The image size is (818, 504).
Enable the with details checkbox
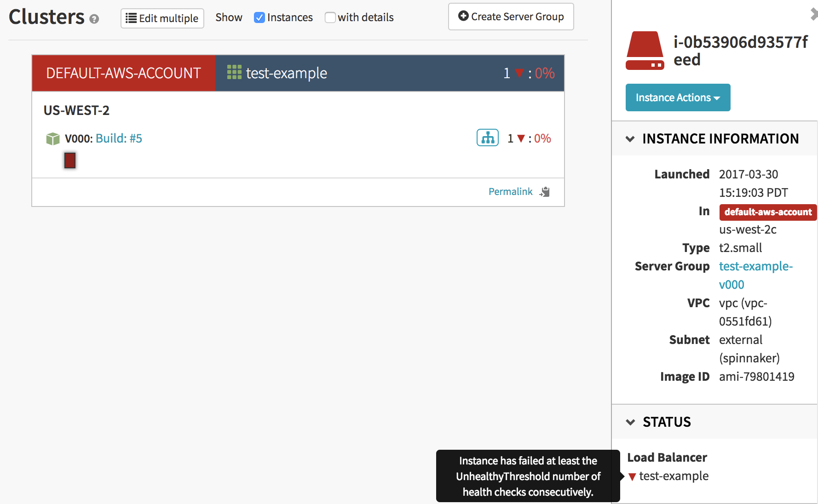[330, 17]
